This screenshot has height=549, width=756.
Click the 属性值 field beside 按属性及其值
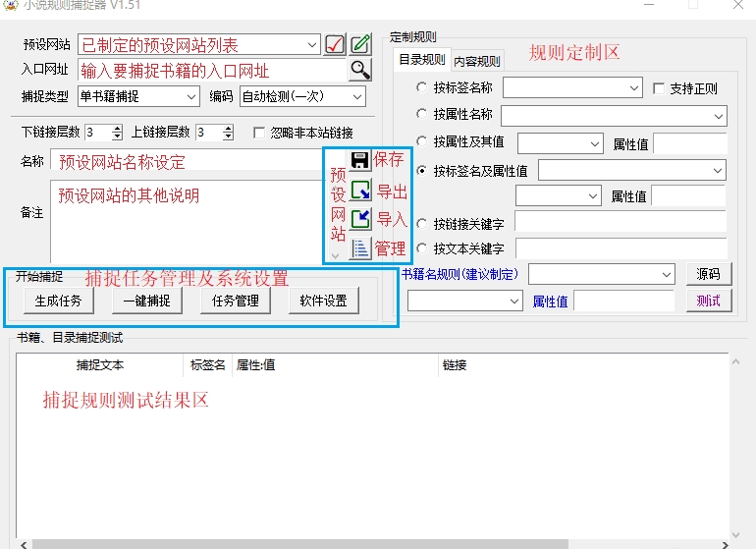(x=690, y=144)
